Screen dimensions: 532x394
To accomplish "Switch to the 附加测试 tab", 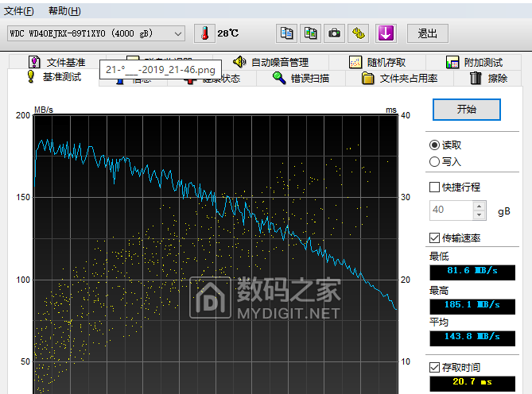I will pos(474,62).
